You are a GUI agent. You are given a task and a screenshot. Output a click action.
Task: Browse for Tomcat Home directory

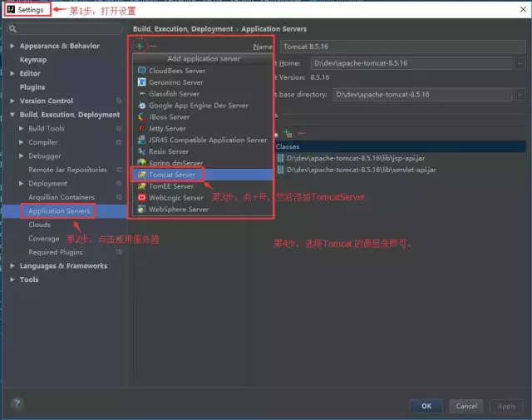click(520, 63)
